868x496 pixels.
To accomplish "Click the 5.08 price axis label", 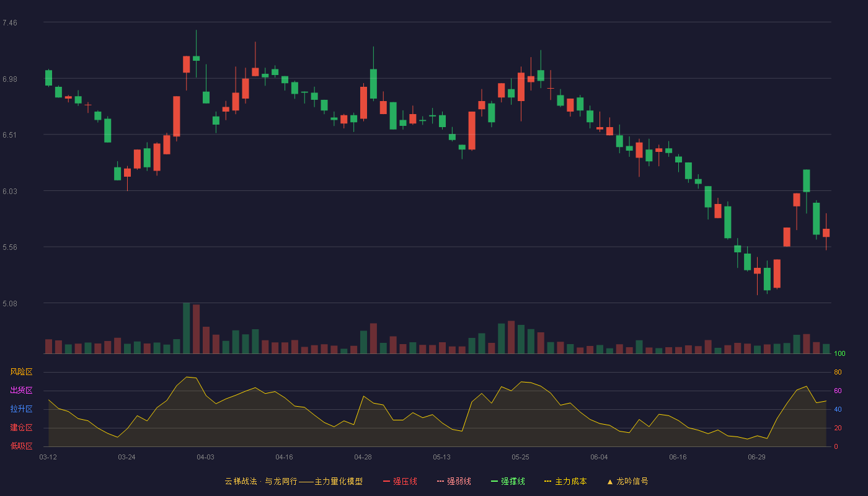I will [10, 304].
